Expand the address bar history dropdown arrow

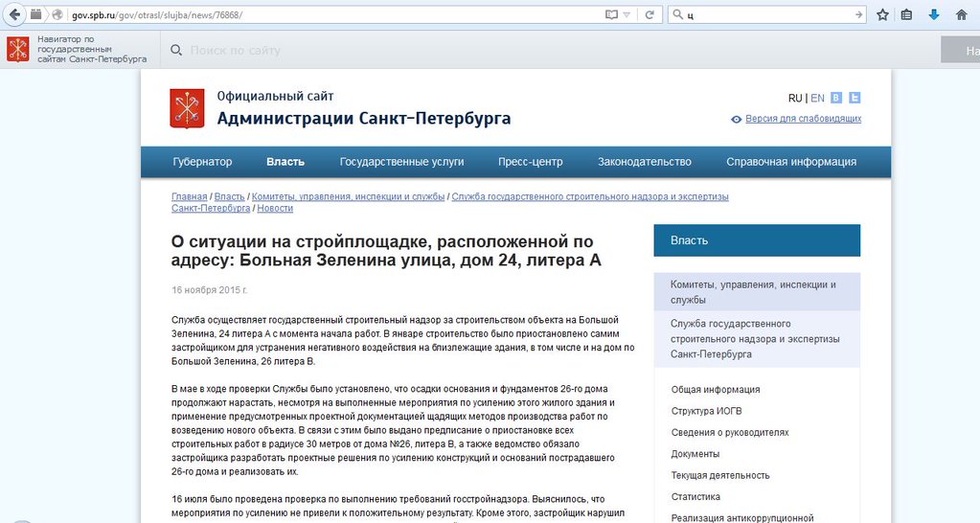pos(627,15)
